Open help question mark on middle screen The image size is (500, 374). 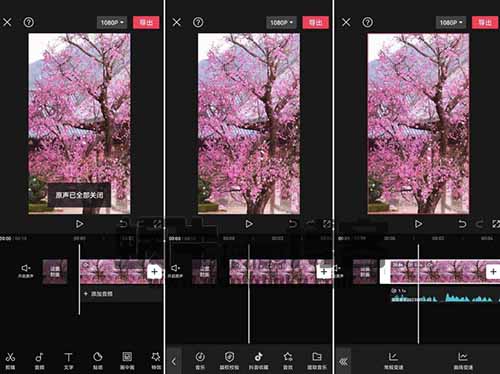[198, 22]
